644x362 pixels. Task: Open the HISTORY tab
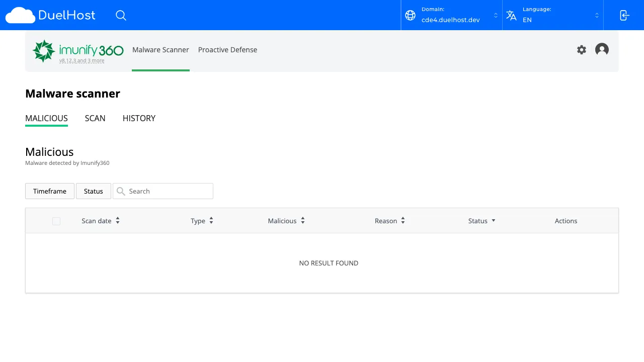[x=139, y=119]
